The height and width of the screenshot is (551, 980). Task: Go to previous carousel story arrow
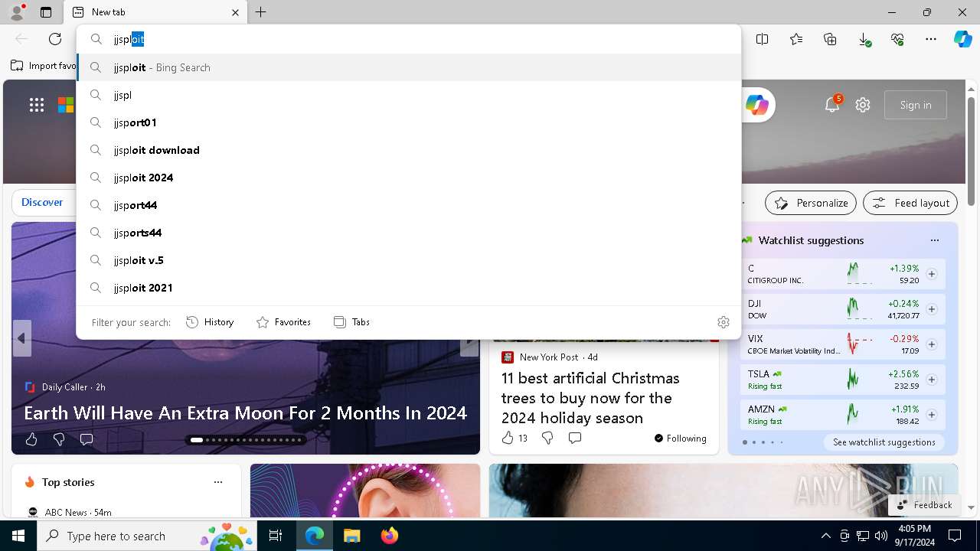click(21, 338)
